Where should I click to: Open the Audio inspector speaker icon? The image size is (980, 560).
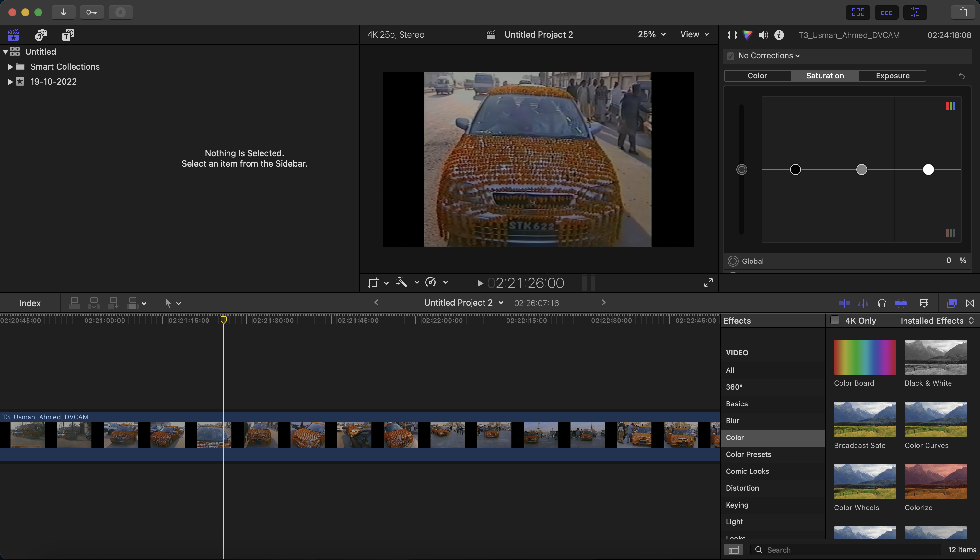coord(763,35)
